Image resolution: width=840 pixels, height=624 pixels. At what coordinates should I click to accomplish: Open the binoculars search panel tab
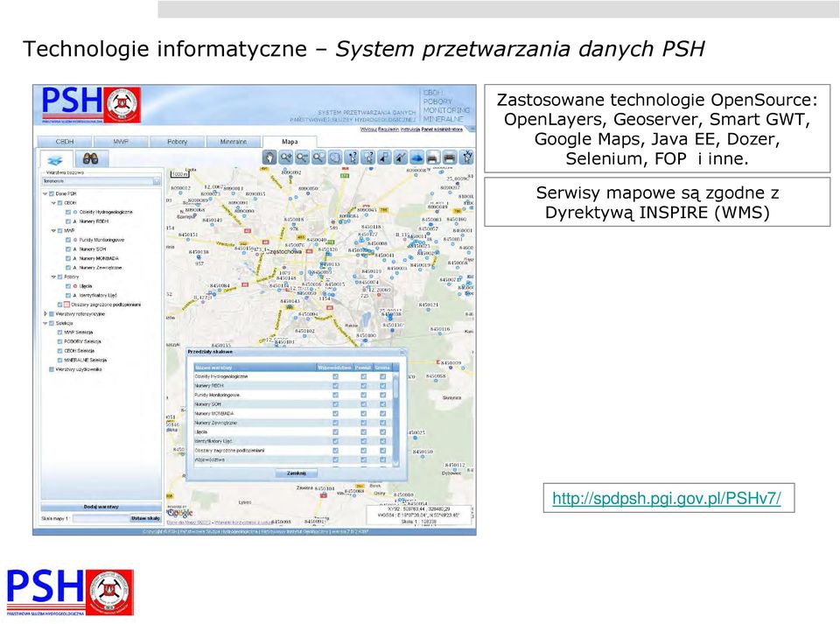tap(90, 158)
